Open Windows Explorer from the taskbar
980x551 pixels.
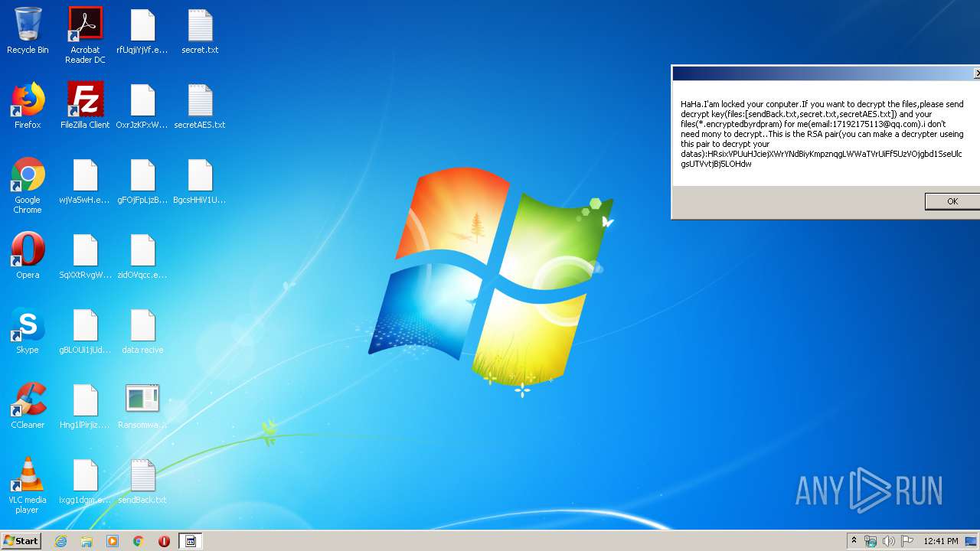click(x=87, y=541)
